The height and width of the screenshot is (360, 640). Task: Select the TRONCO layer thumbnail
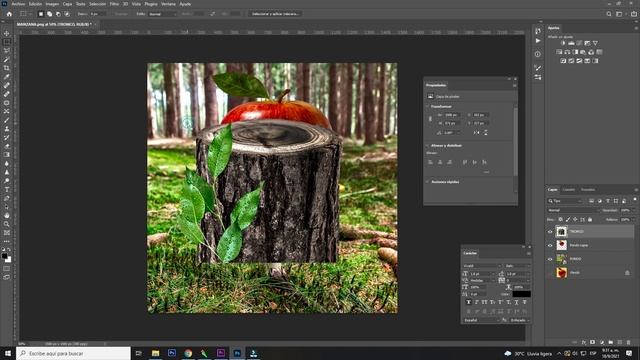click(562, 231)
